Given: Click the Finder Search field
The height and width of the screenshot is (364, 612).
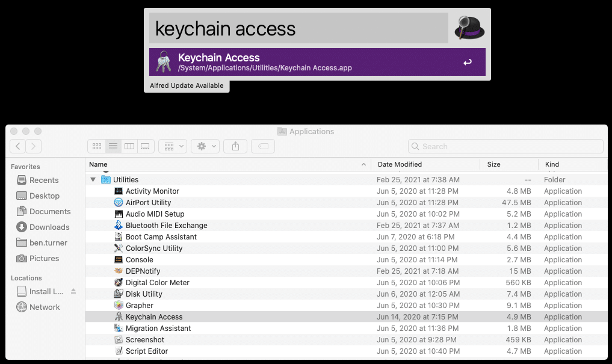Looking at the screenshot, I should coord(506,146).
